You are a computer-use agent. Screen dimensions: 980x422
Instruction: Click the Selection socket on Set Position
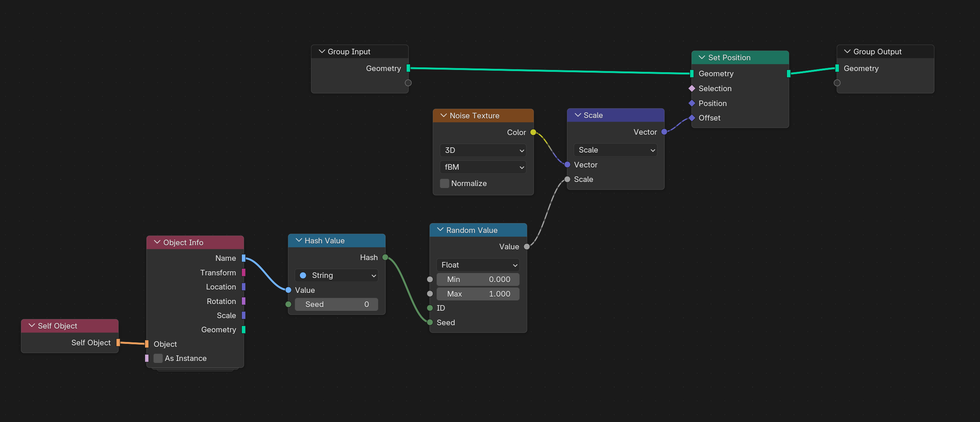tap(692, 88)
